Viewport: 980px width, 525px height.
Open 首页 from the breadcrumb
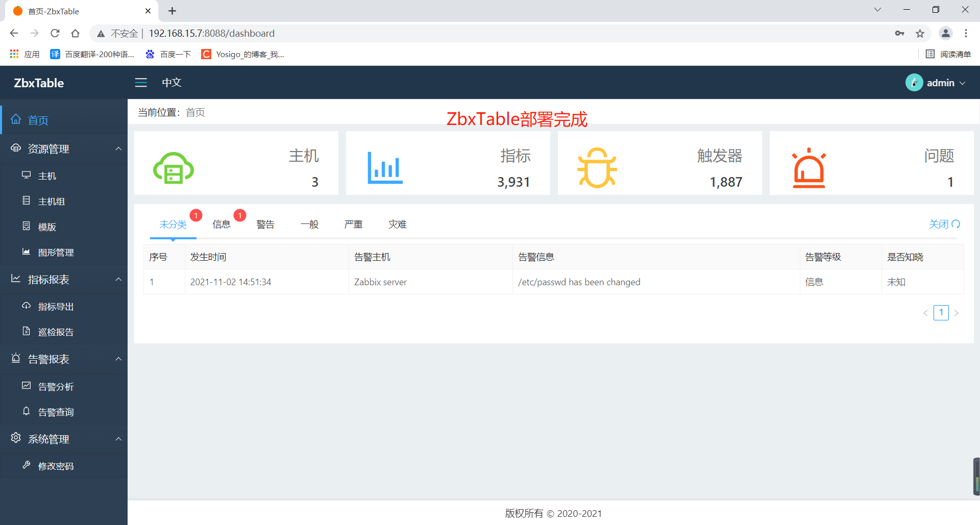195,112
